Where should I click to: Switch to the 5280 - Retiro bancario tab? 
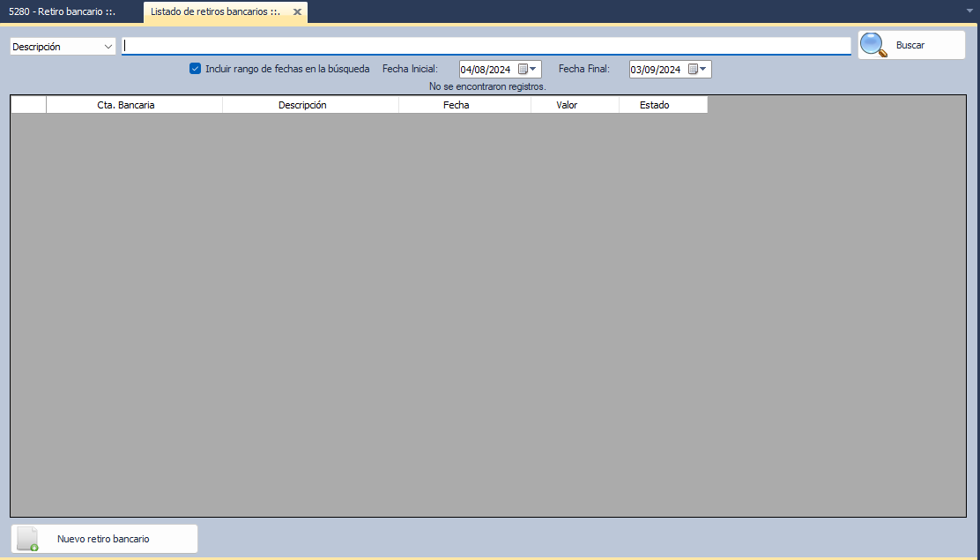(62, 12)
